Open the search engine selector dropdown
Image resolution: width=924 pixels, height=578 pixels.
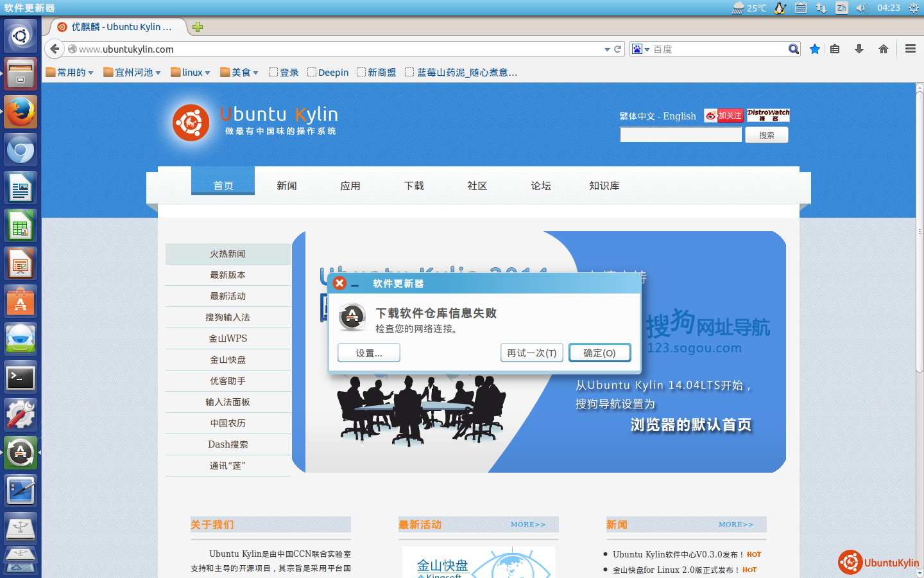click(640, 49)
